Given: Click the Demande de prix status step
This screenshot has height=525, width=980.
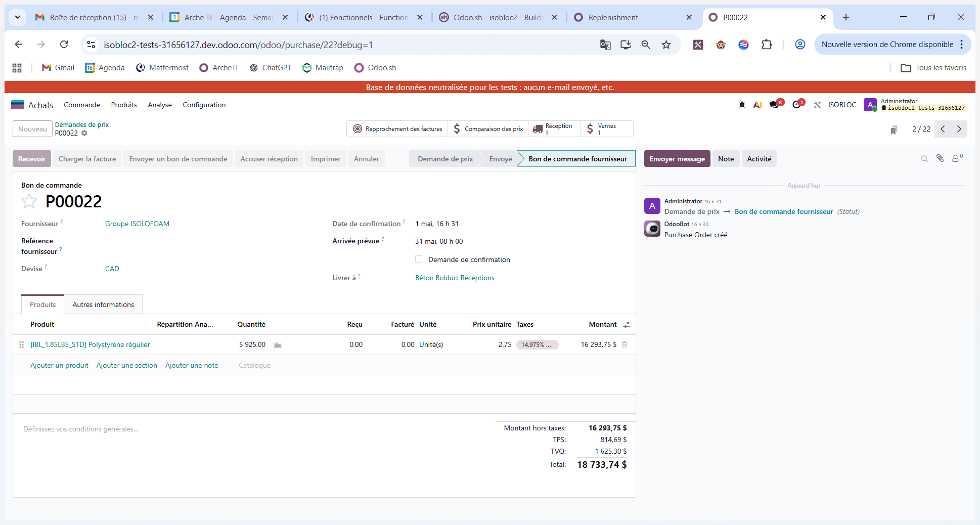Looking at the screenshot, I should [445, 159].
